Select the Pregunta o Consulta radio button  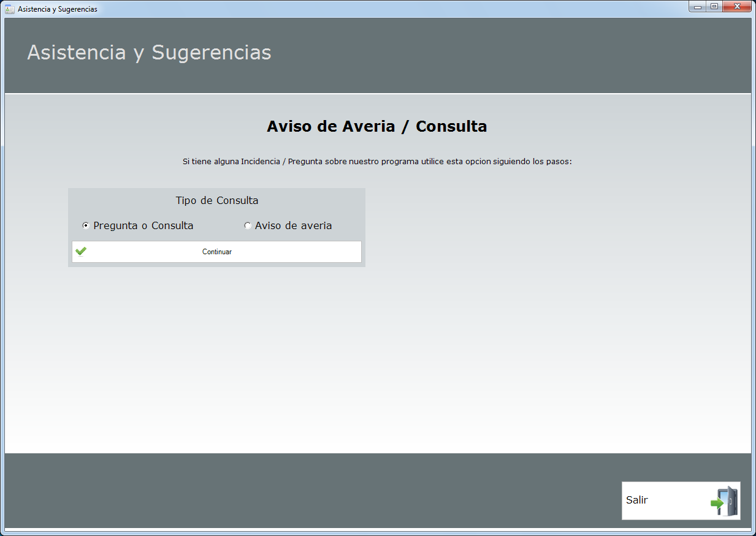[x=86, y=225]
